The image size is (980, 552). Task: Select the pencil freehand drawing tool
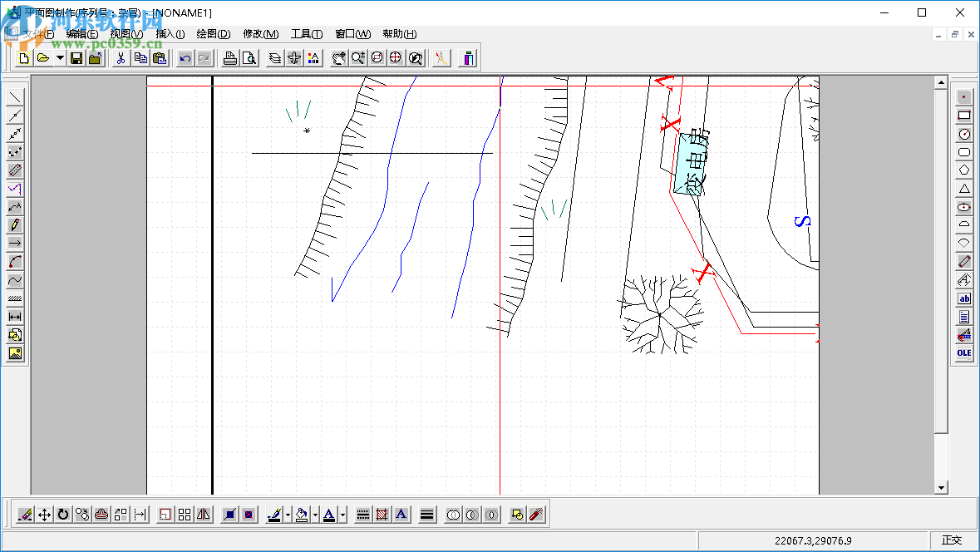(x=15, y=225)
